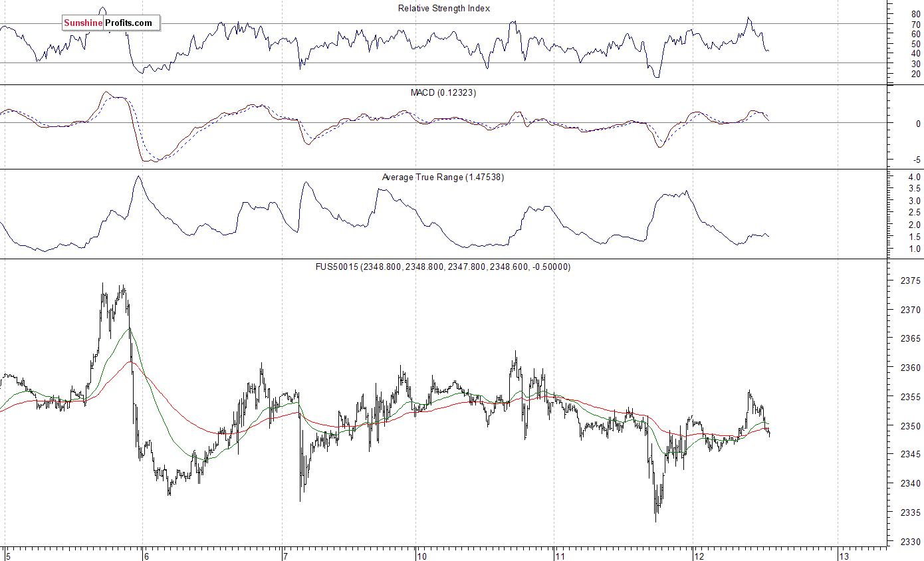Select the ATR axis value 2.5
This screenshot has height=561, width=924.
pos(914,213)
